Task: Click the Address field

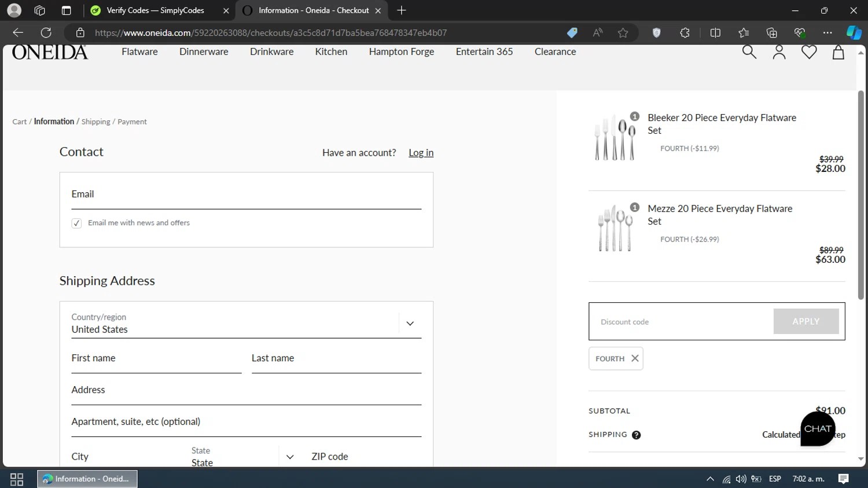Action: pos(247,390)
